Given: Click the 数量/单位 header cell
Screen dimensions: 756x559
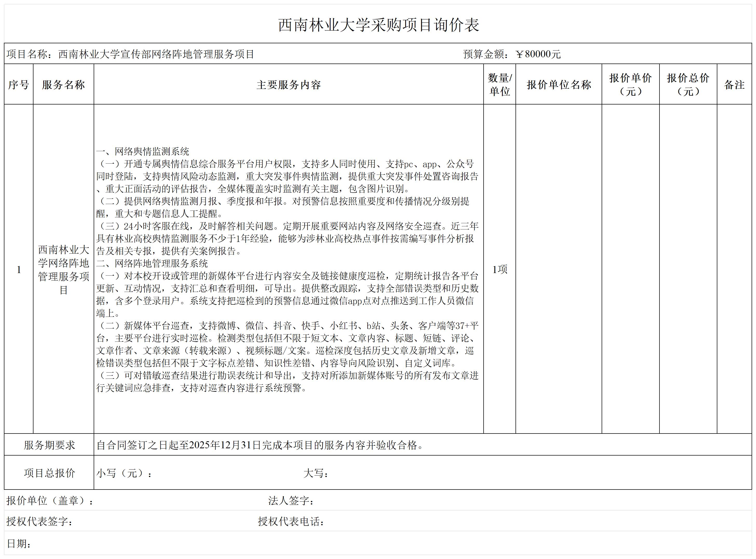Looking at the screenshot, I should click(499, 85).
